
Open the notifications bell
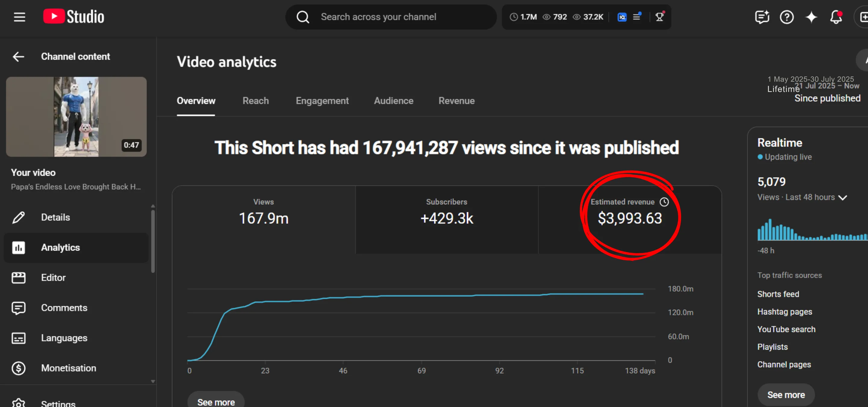click(836, 17)
